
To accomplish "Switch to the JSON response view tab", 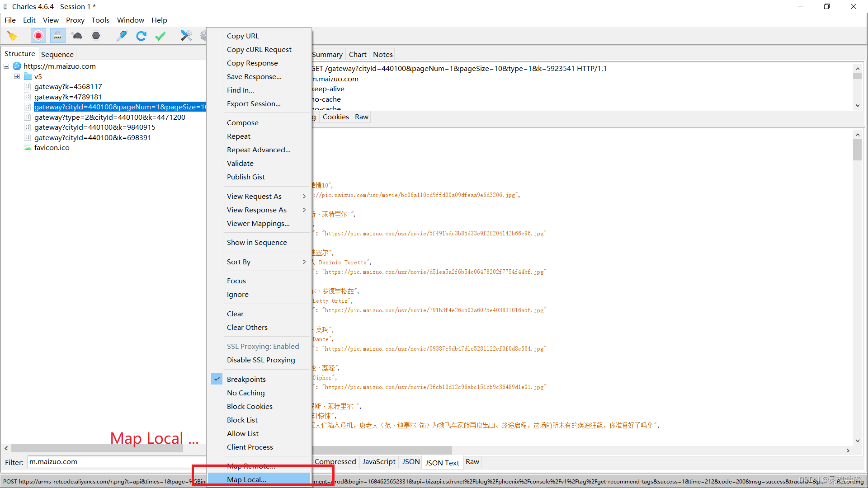I will pos(410,462).
